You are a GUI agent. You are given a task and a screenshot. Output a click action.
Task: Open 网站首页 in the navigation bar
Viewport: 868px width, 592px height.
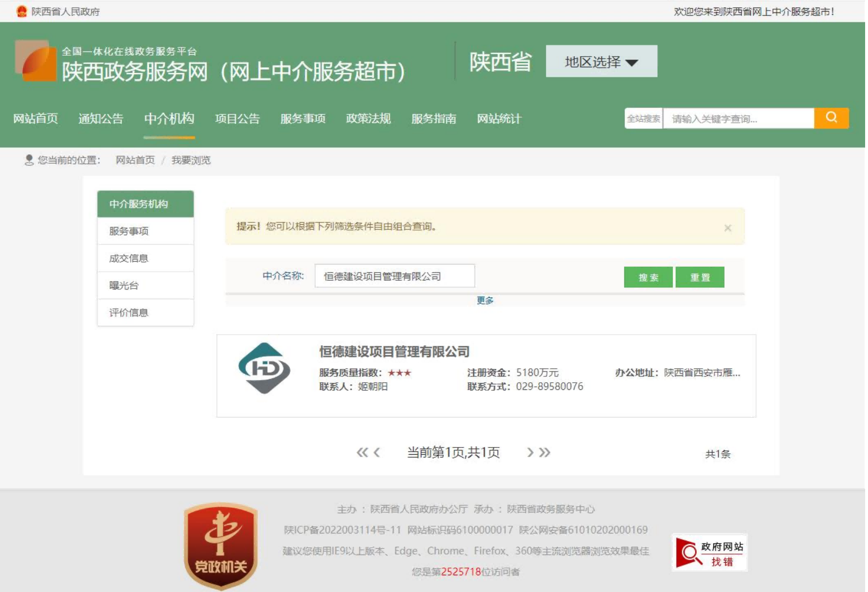click(36, 119)
